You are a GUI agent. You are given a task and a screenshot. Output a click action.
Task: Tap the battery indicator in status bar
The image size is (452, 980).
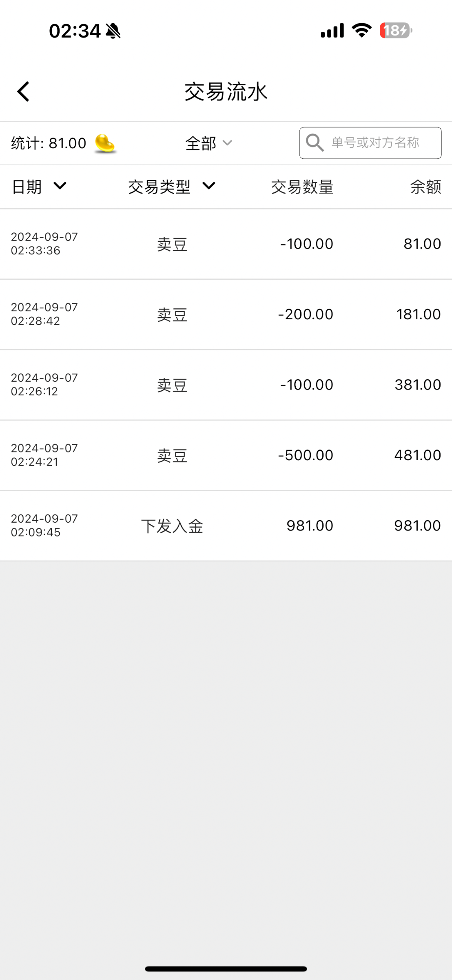395,31
